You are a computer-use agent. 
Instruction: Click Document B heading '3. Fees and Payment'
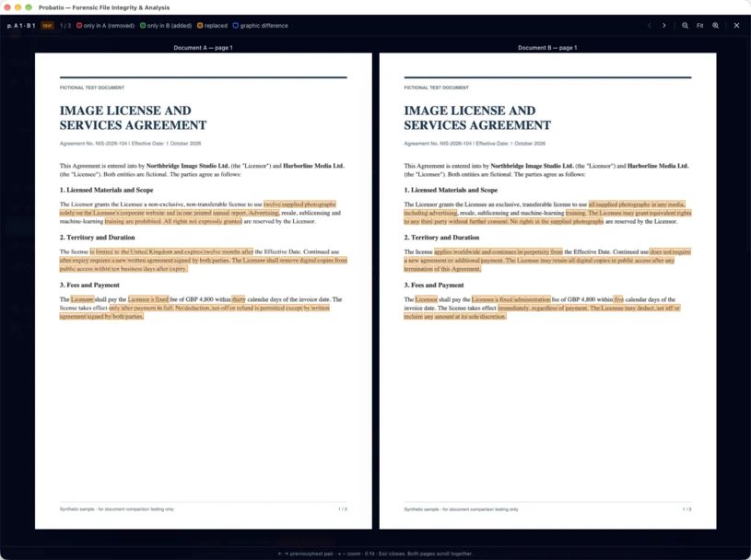tap(434, 285)
